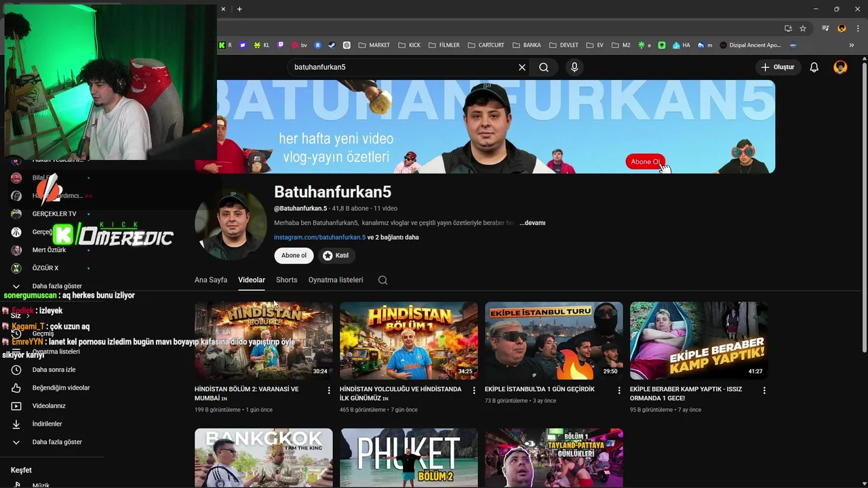The height and width of the screenshot is (488, 868).
Task: Open options for Ekiple Beraber Kamp video
Action: [764, 390]
